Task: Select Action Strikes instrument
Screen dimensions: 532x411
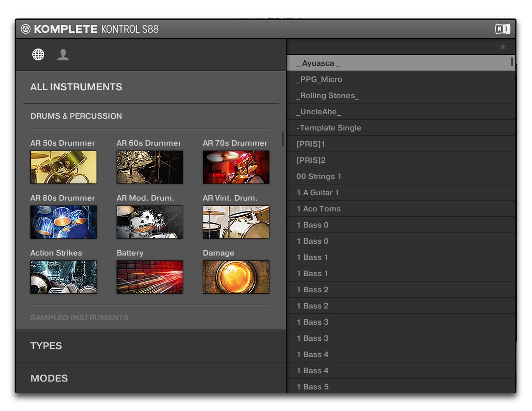Action: [x=63, y=277]
